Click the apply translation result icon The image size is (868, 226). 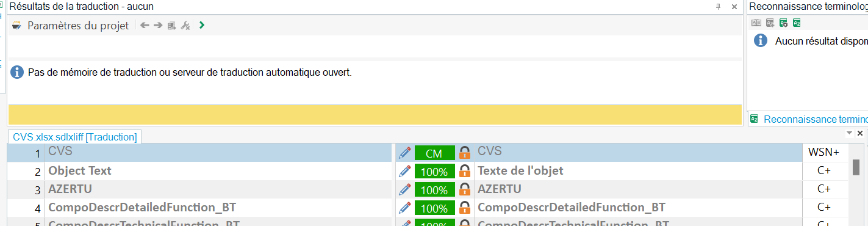(x=172, y=26)
